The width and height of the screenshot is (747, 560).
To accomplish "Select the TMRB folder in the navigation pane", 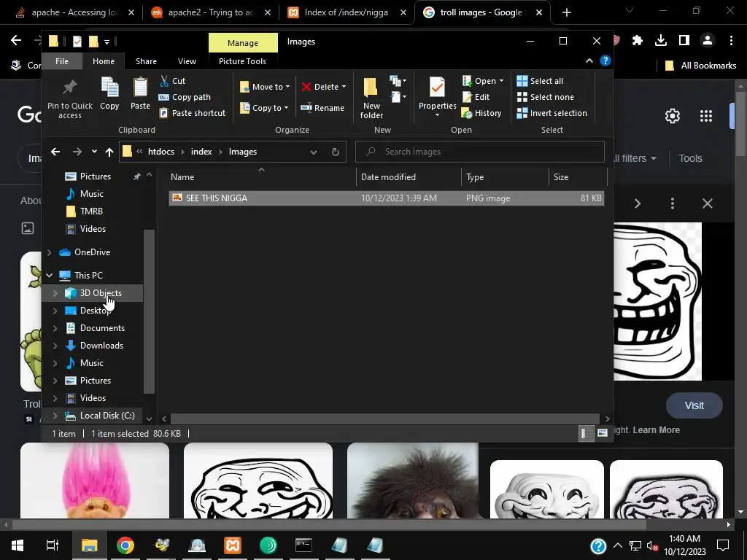I will point(91,211).
